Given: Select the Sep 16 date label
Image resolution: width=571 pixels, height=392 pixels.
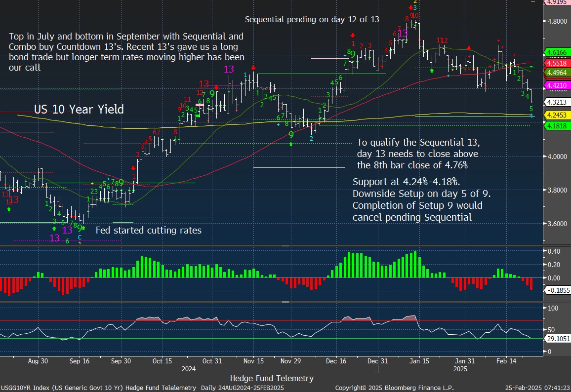Looking at the screenshot, I should 80,361.
